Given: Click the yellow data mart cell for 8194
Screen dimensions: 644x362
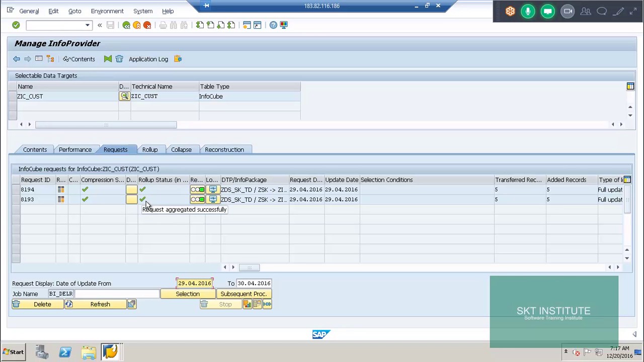Looking at the screenshot, I should click(x=131, y=190).
